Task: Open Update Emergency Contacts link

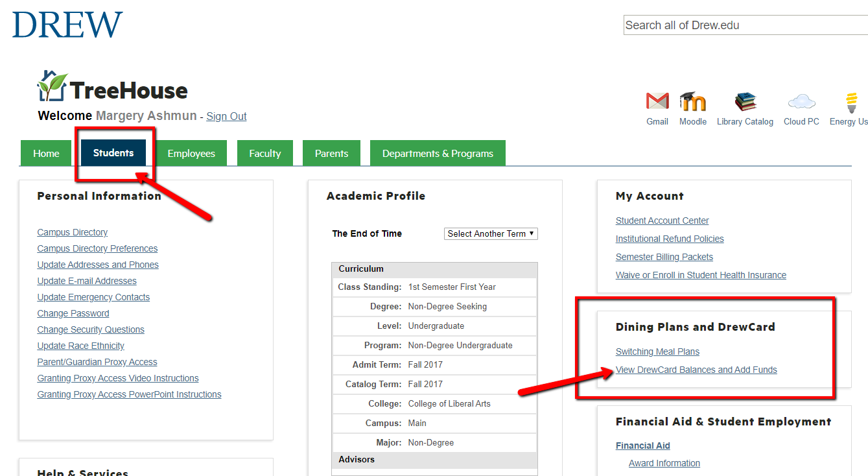Action: click(93, 297)
